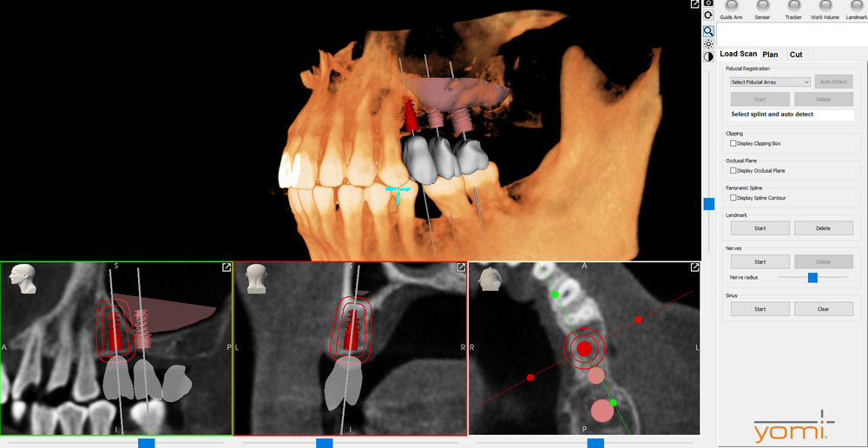Click Start under Fiducial Registration
This screenshot has width=868, height=448.
click(x=760, y=99)
